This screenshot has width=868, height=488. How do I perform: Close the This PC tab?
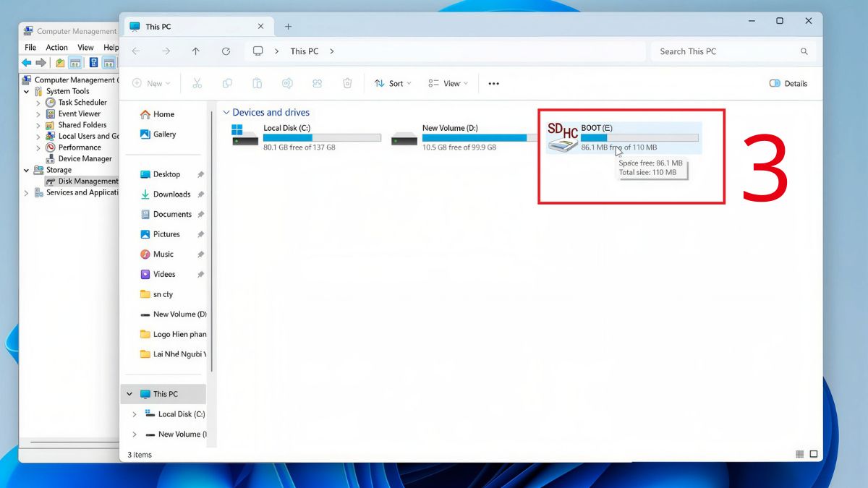261,27
